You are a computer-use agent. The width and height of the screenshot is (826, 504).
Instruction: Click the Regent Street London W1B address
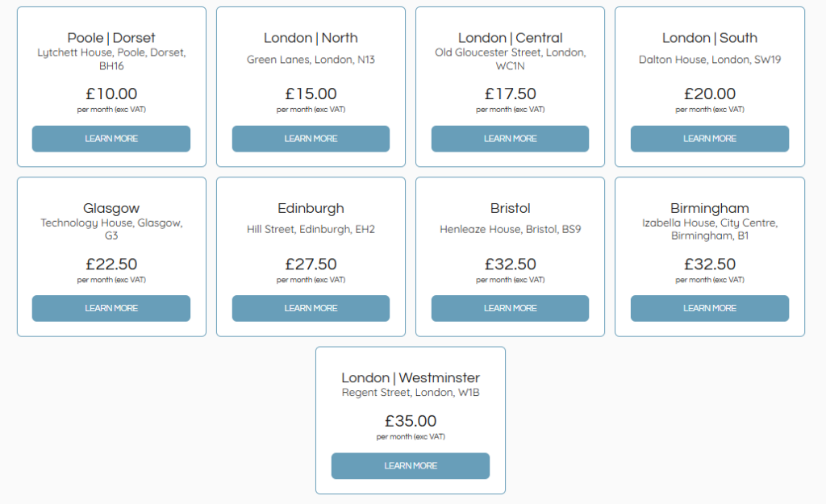coord(410,393)
